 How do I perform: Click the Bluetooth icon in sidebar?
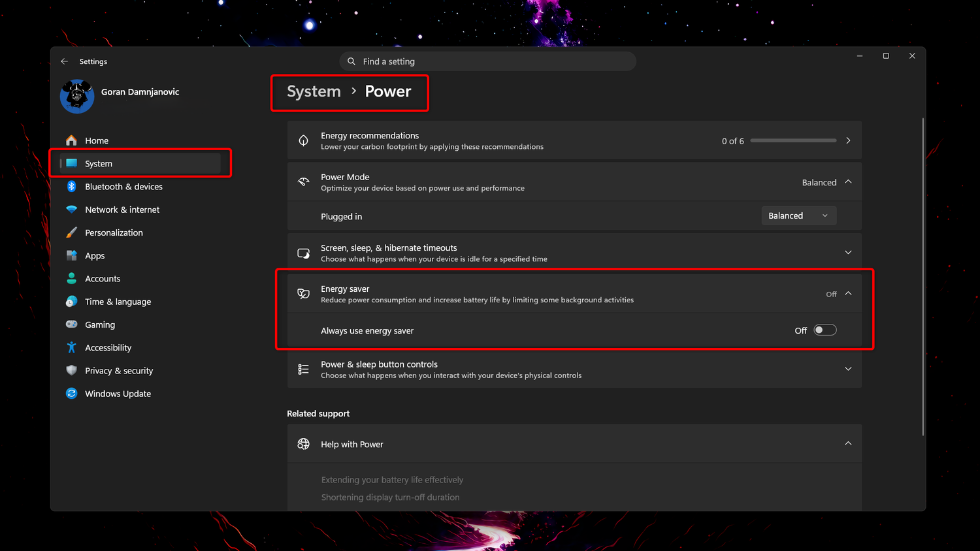tap(72, 187)
